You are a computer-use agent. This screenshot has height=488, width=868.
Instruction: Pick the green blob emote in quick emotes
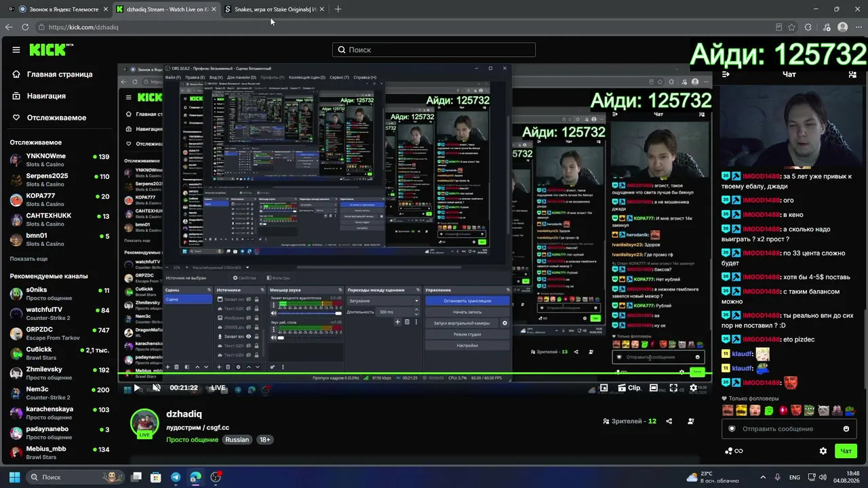point(769,410)
